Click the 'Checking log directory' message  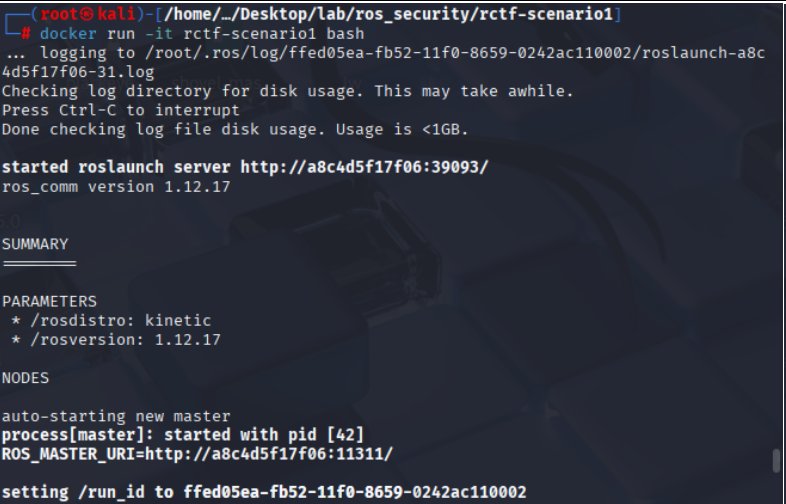(288, 91)
